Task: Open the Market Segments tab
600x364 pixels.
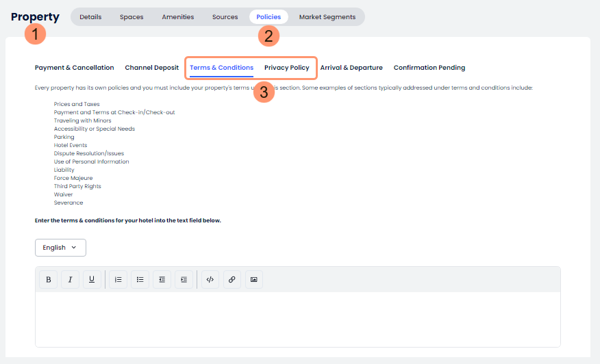Action: [x=327, y=17]
